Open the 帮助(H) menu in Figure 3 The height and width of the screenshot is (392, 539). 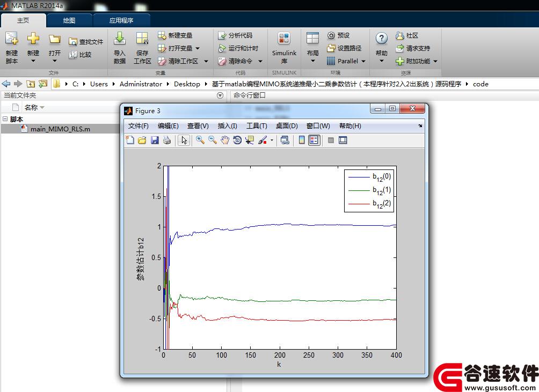pyautogui.click(x=350, y=126)
